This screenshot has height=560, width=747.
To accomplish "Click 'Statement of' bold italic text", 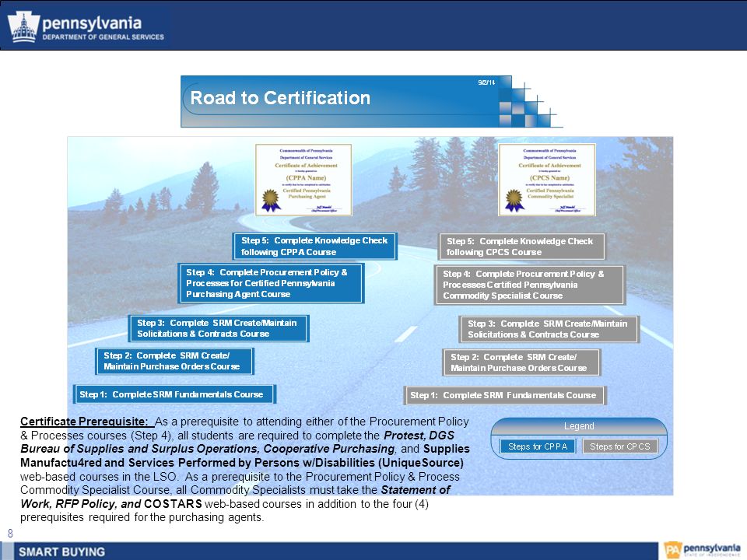I will tap(416, 490).
